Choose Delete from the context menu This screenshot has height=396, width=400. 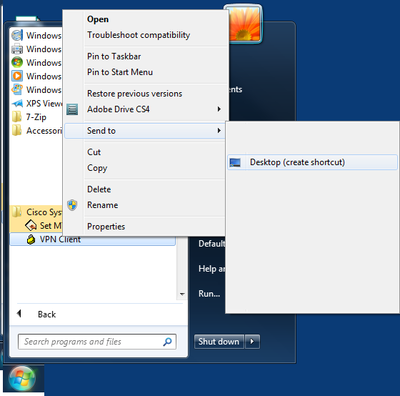pyautogui.click(x=99, y=189)
